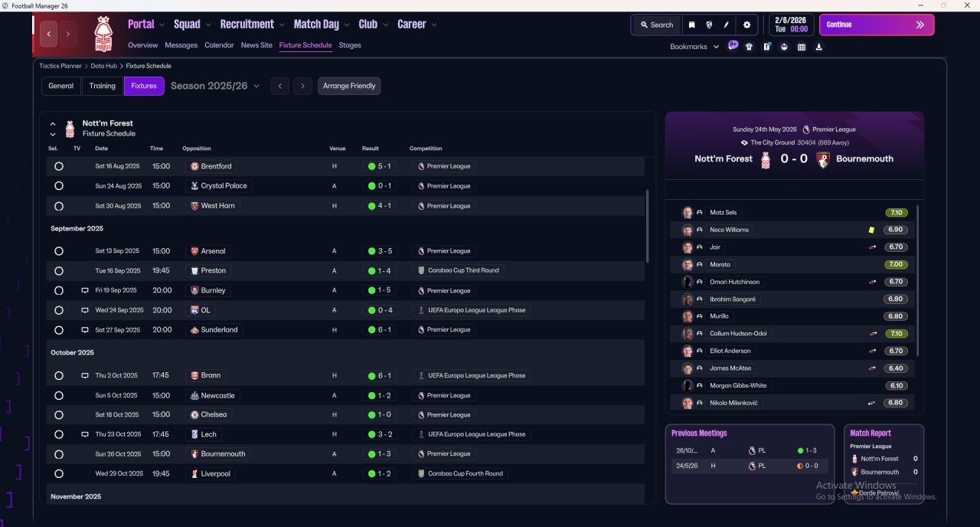Open the News Site tab

click(x=256, y=45)
